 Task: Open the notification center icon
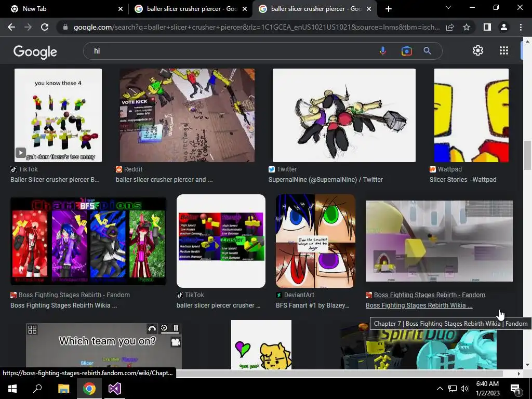pyautogui.click(x=515, y=389)
